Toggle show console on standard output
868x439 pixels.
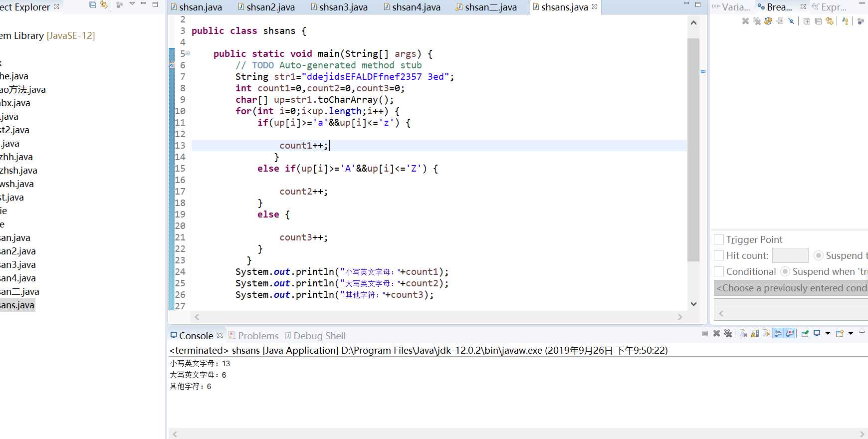coord(778,333)
